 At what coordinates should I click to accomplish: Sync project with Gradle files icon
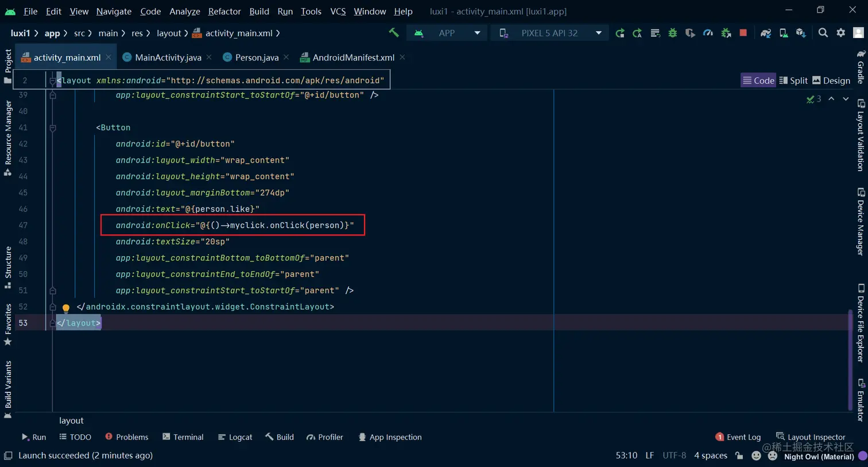click(766, 33)
